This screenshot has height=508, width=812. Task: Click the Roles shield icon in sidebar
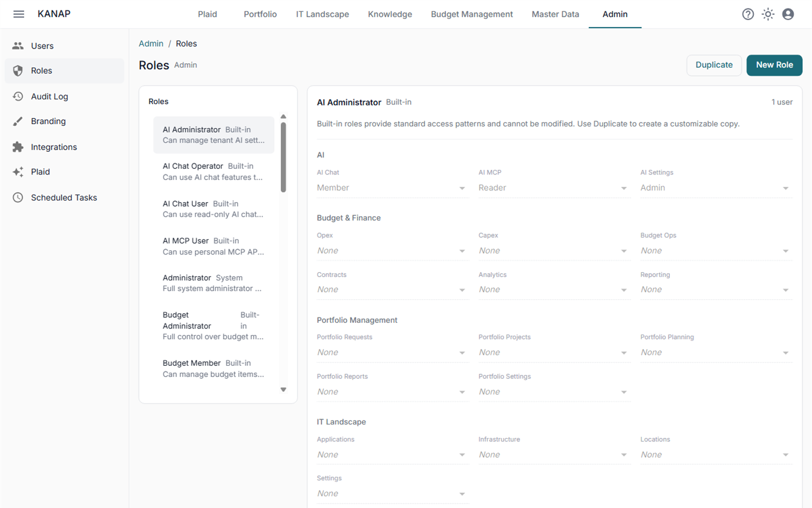click(18, 71)
